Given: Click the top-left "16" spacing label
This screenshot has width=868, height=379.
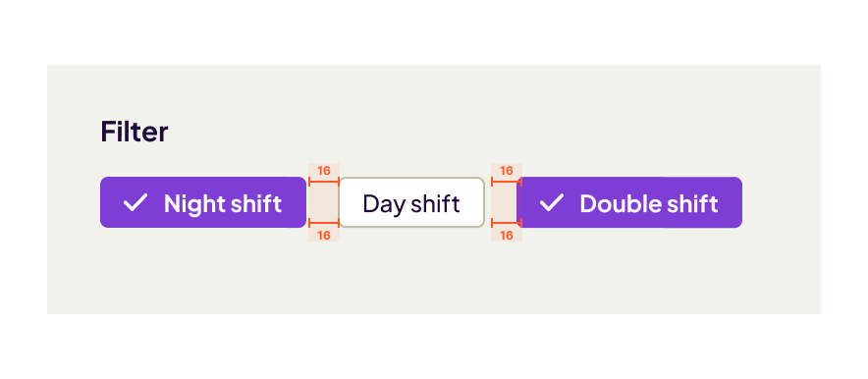Looking at the screenshot, I should click(x=324, y=171).
